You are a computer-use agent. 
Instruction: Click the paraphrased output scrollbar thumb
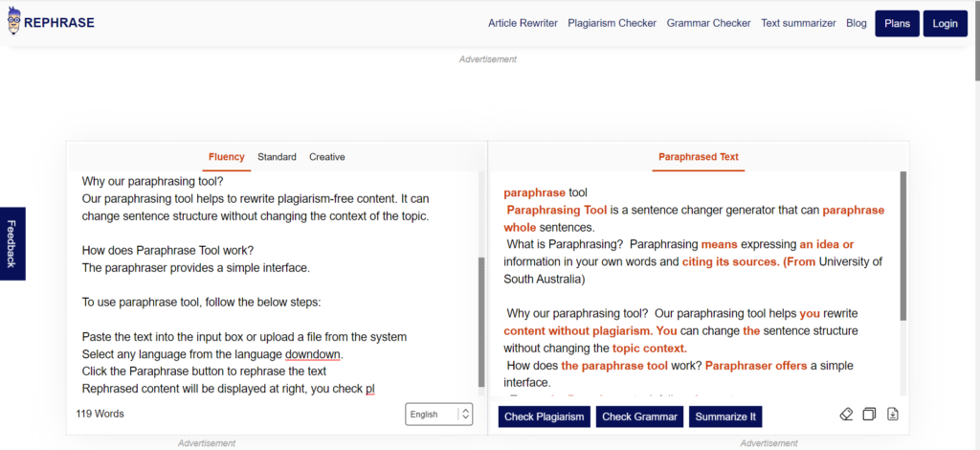click(x=902, y=246)
